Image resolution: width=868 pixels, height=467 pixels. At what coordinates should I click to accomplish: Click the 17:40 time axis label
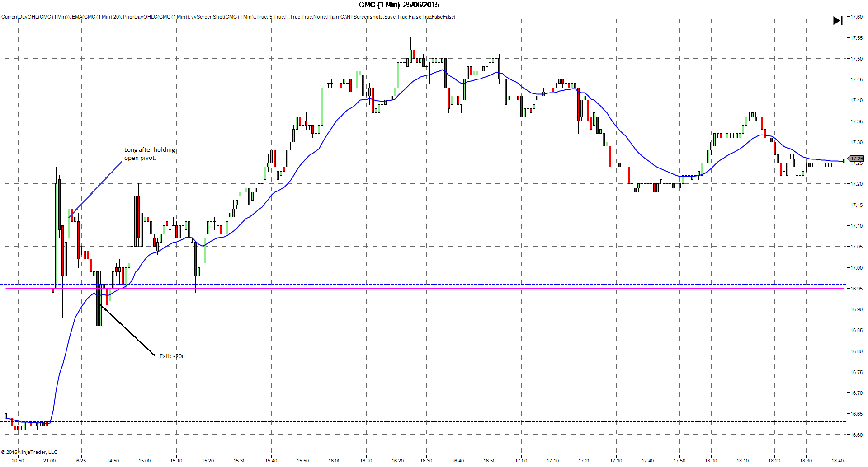[648, 461]
